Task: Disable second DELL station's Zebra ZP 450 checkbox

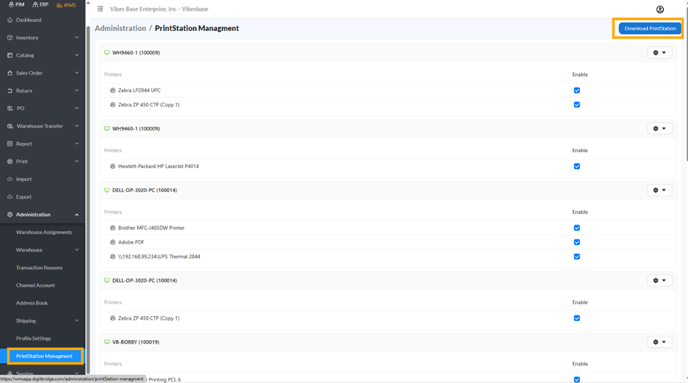Action: 577,318
